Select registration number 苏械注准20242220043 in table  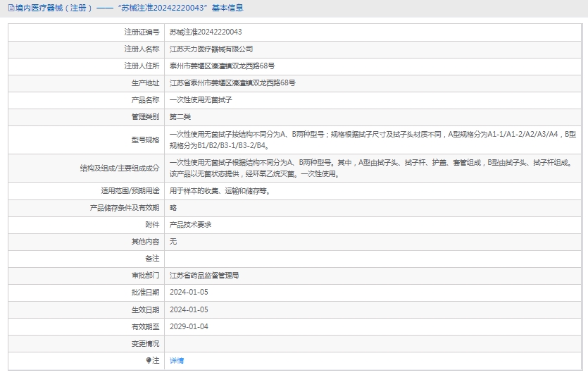tap(206, 32)
